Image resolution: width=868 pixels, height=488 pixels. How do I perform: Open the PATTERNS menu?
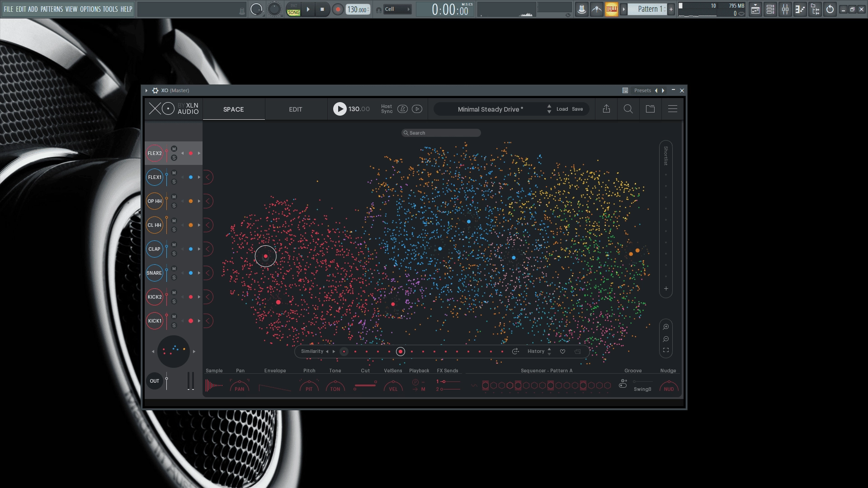pos(52,9)
